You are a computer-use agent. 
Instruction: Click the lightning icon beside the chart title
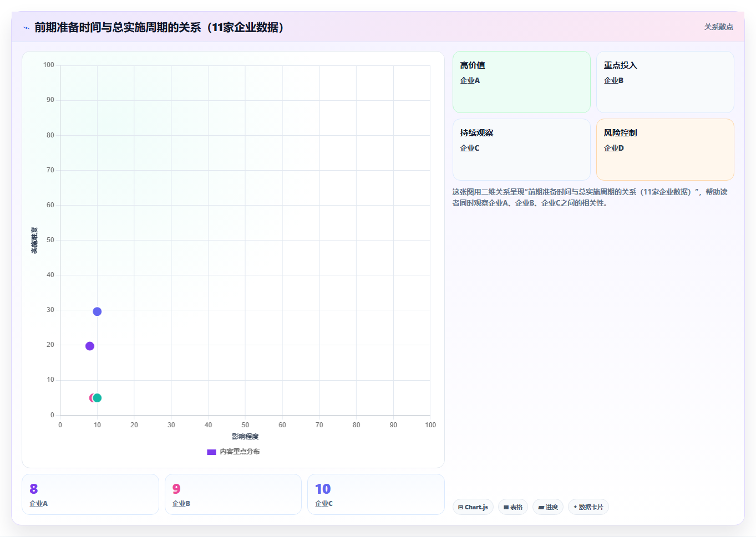point(26,28)
